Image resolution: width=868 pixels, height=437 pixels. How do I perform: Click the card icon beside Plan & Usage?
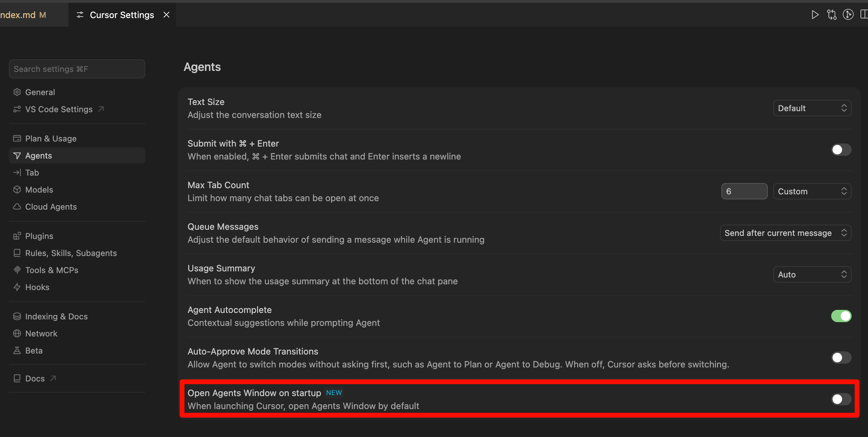click(x=17, y=138)
